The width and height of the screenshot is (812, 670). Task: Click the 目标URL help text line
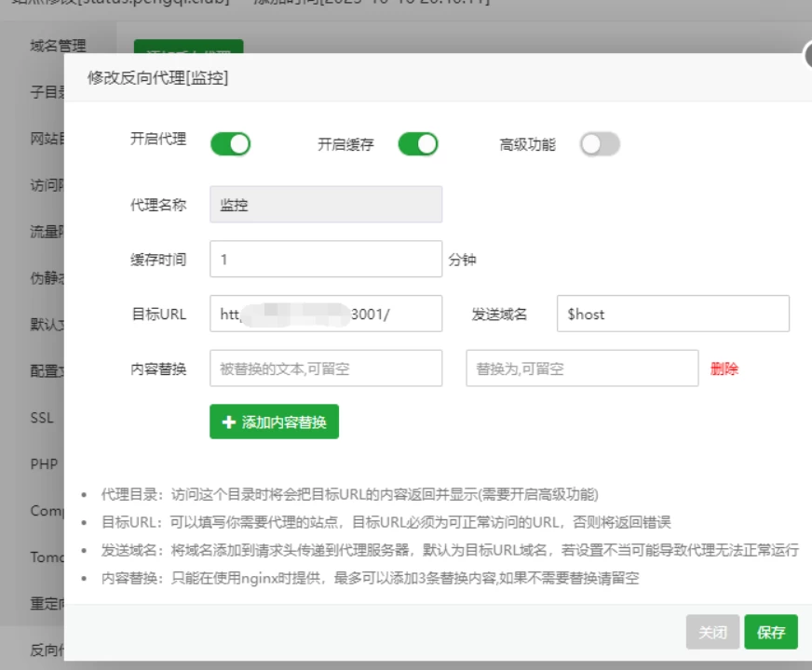tap(386, 523)
